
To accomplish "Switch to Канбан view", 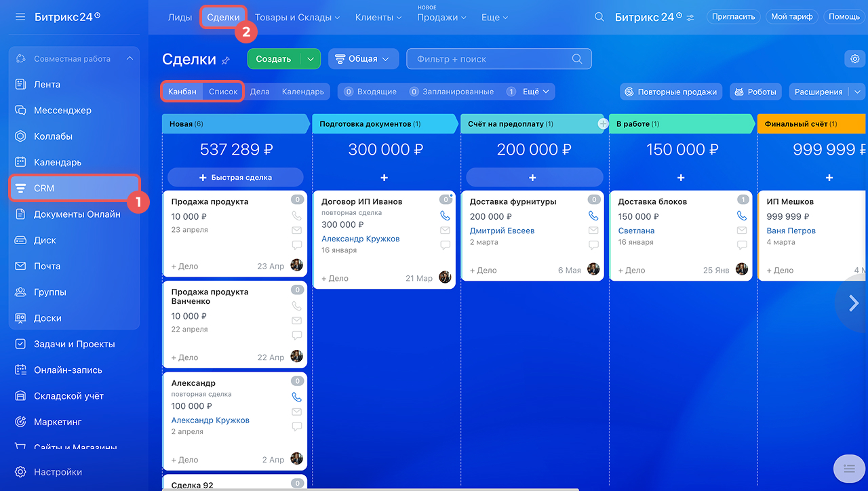I will pos(182,92).
